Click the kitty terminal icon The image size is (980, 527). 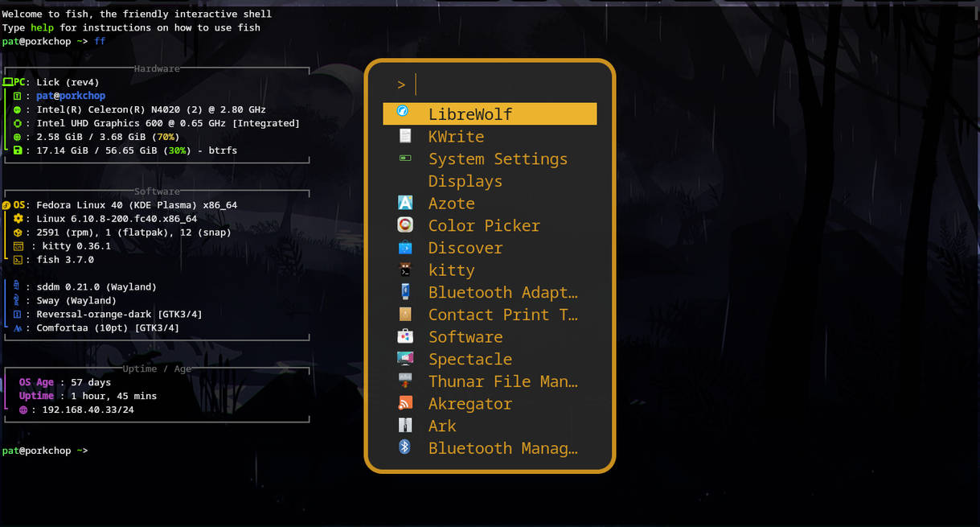(x=405, y=270)
